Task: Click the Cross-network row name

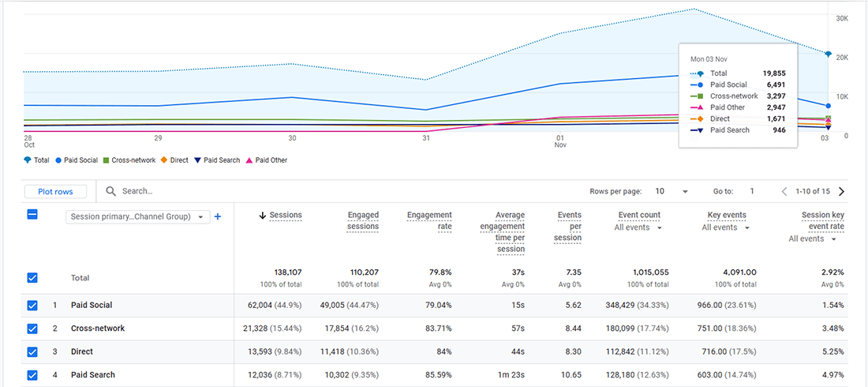Action: (98, 329)
